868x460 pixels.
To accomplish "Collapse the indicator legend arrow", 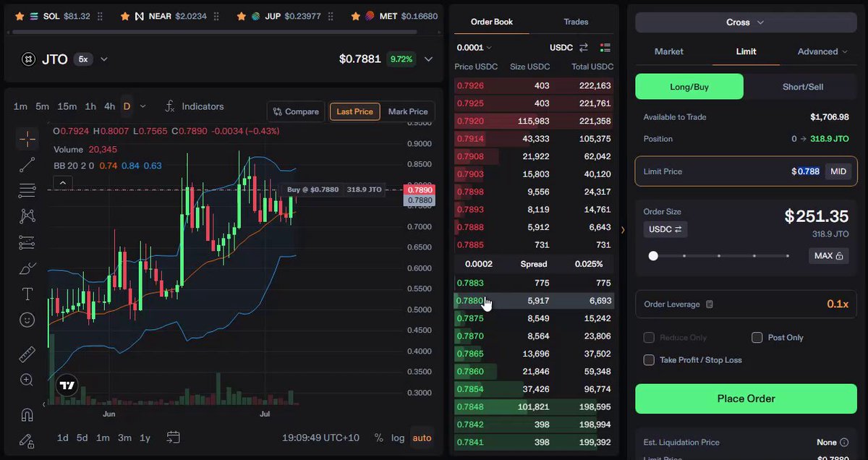I will click(62, 182).
